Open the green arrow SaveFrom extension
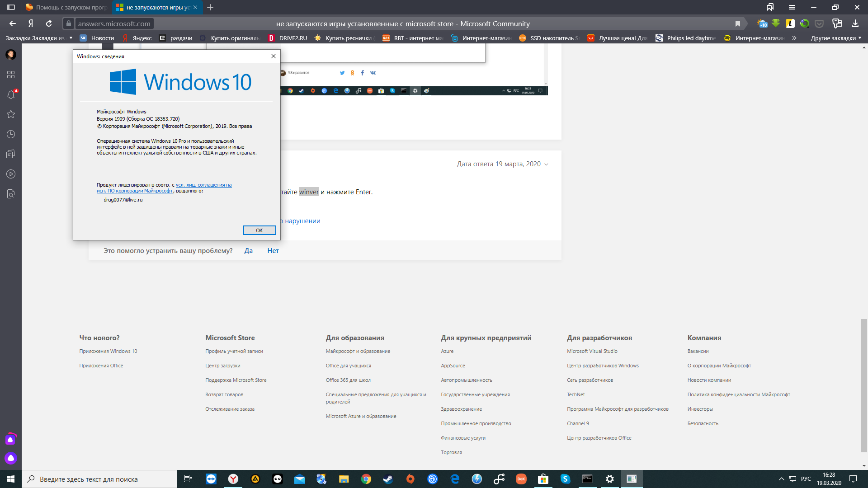Image resolution: width=868 pixels, height=488 pixels. pos(776,23)
